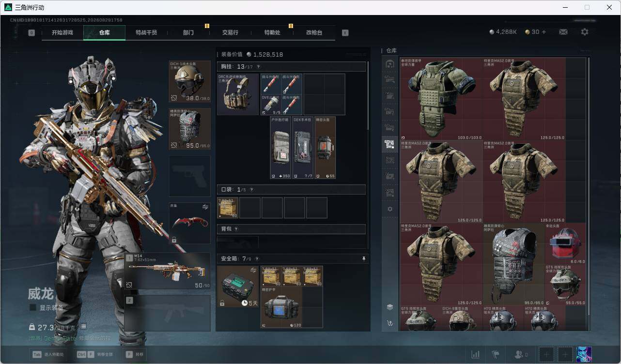Open the 特战干员 tab
This screenshot has width=621, height=364.
[x=146, y=33]
